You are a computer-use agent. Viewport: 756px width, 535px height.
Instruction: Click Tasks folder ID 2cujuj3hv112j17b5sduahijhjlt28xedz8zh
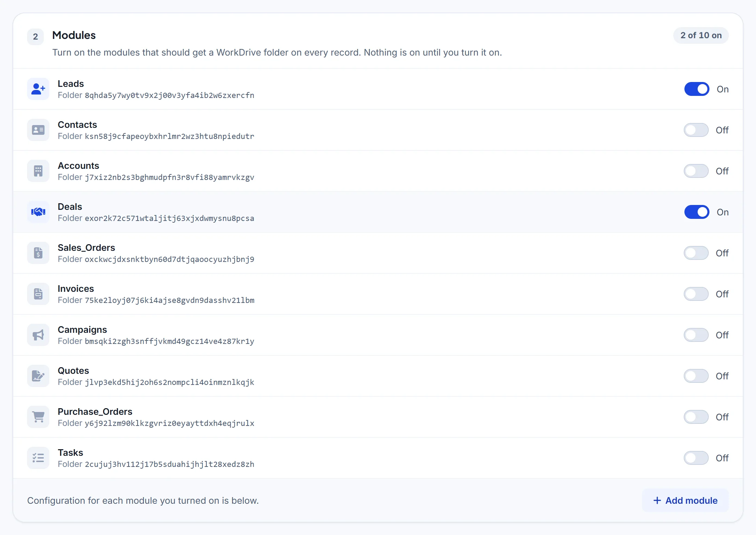(x=170, y=464)
